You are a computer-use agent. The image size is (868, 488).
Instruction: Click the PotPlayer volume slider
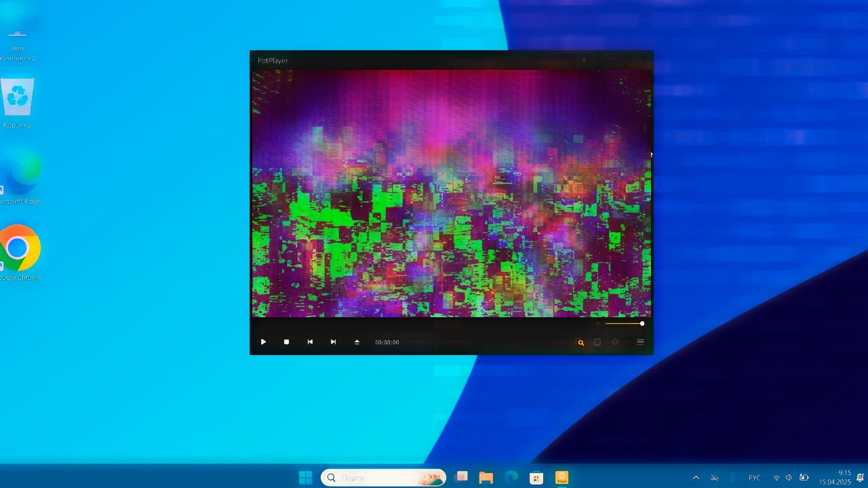click(x=624, y=324)
